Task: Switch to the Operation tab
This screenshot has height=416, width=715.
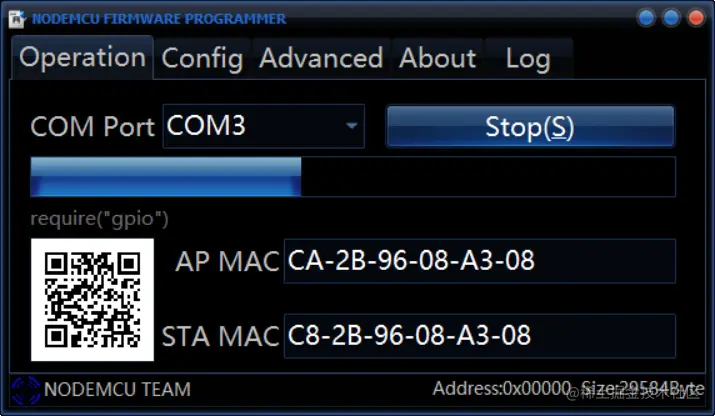Action: point(83,58)
